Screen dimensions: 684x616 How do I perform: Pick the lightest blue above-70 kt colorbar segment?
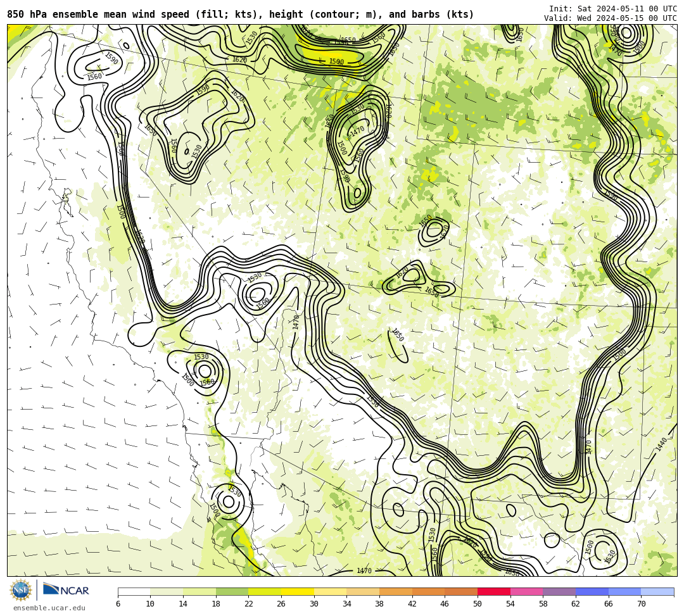657,591
